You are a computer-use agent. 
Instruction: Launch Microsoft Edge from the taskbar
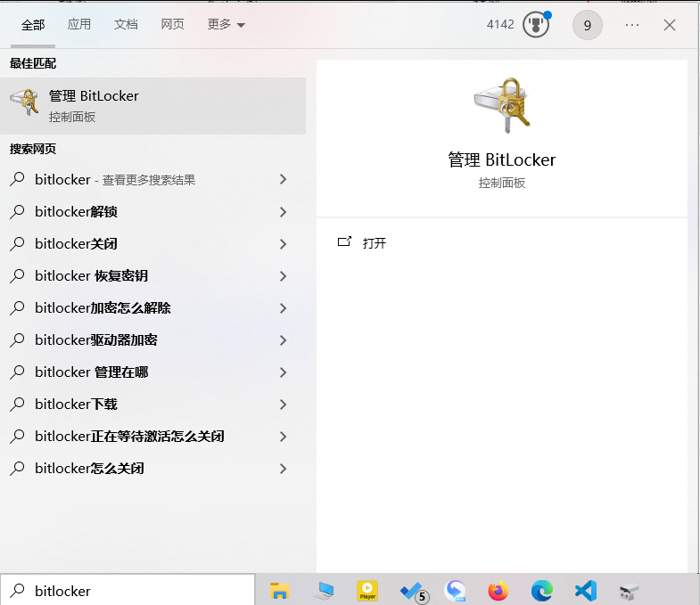(x=542, y=591)
